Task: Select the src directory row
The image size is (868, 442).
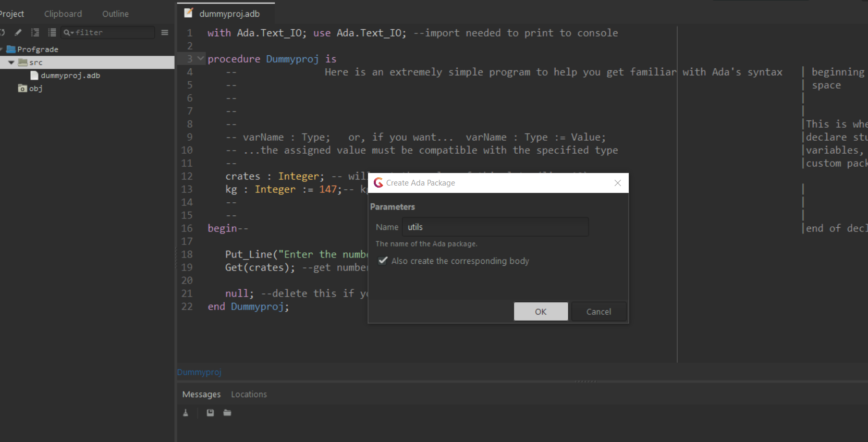Action: [87, 63]
